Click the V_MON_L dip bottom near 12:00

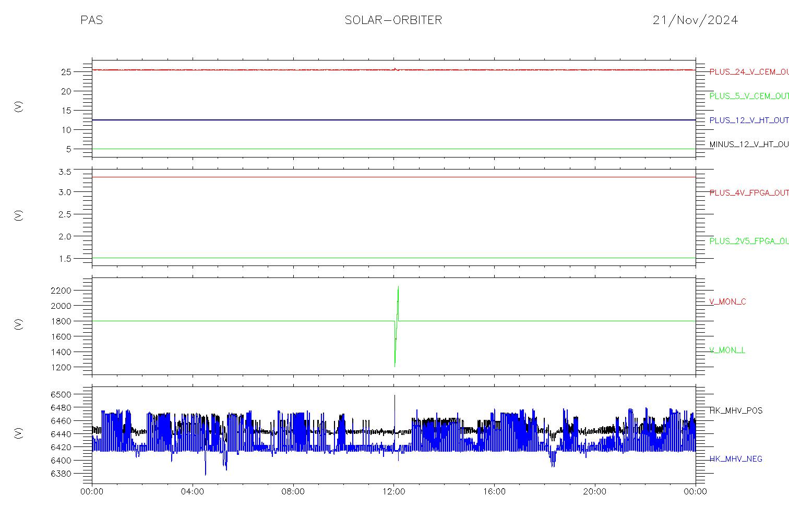(394, 366)
